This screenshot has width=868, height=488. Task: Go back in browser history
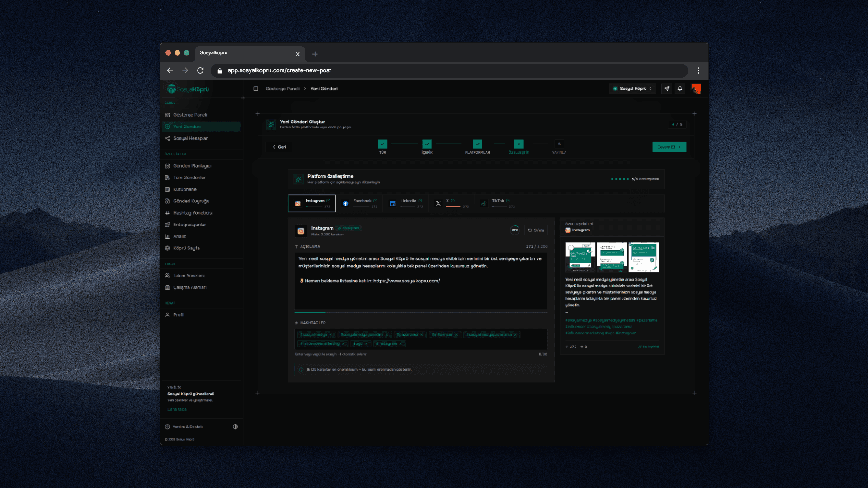click(170, 70)
